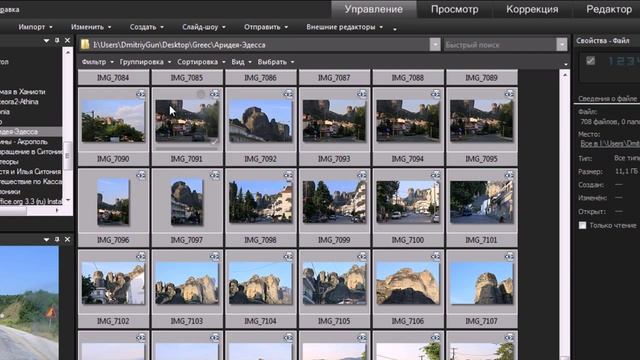Click the IMG_7104 file name label
The image size is (640, 360).
(x=260, y=321)
